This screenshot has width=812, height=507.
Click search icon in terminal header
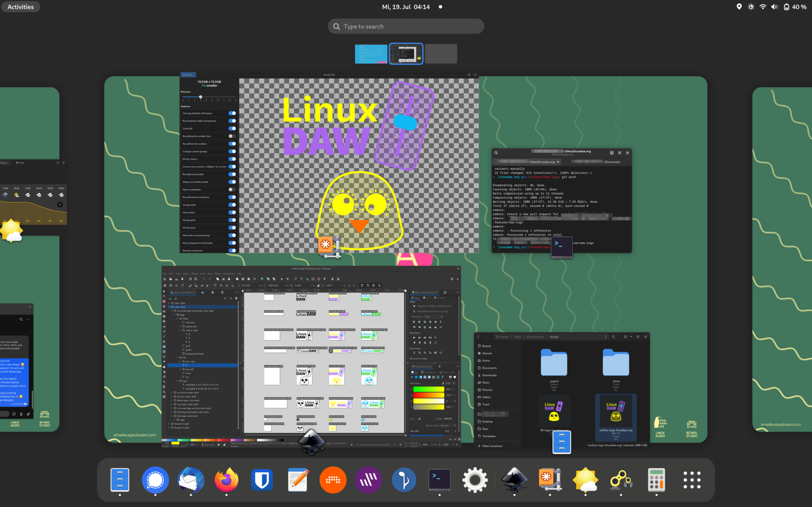[496, 153]
